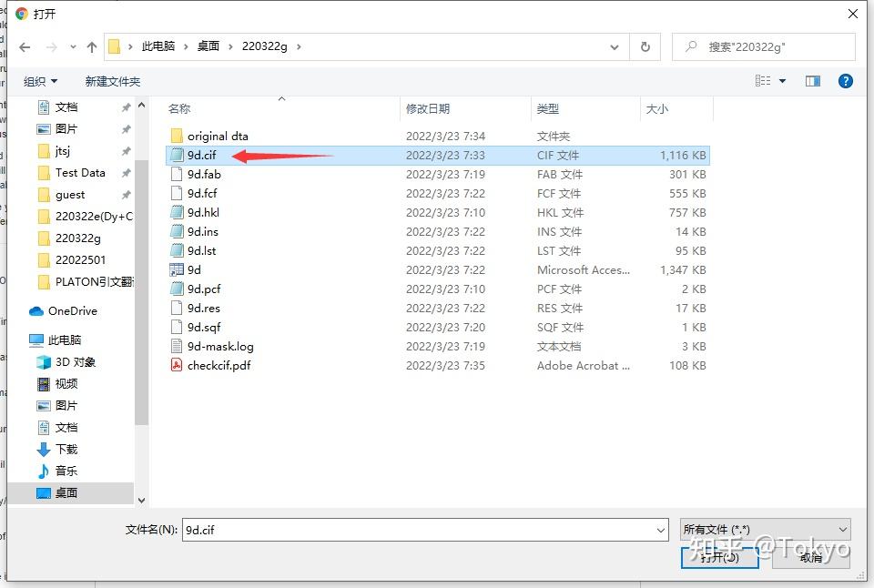Click inside the 搜索"220322g" search box

(x=765, y=46)
